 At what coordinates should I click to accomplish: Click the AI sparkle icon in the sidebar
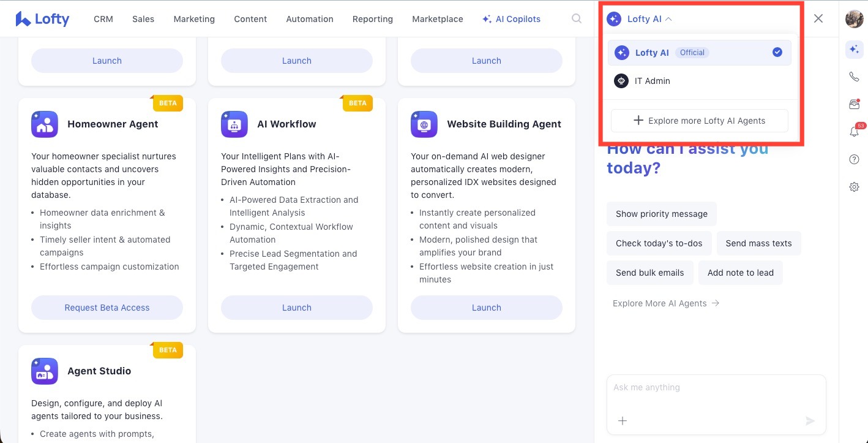[854, 50]
